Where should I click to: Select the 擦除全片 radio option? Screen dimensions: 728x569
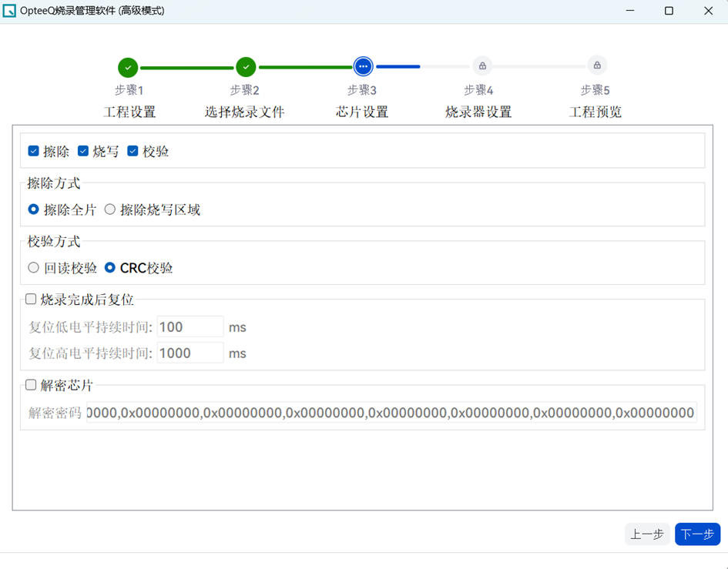pyautogui.click(x=34, y=209)
